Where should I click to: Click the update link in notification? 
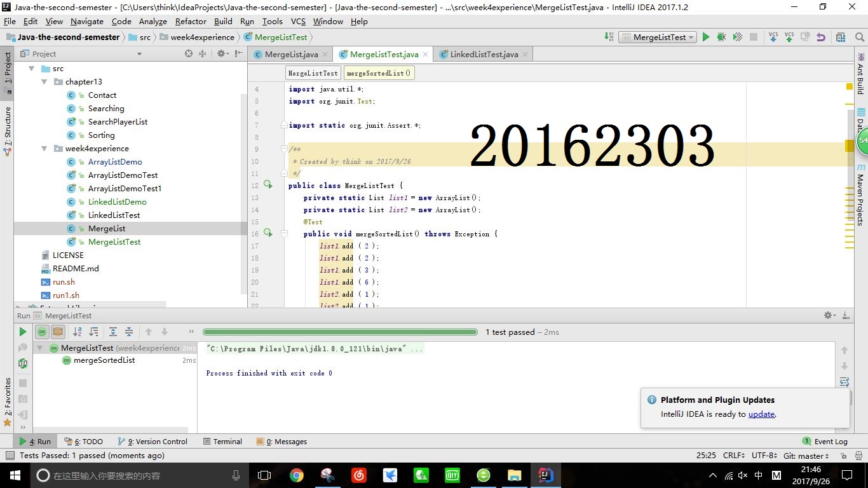click(761, 414)
